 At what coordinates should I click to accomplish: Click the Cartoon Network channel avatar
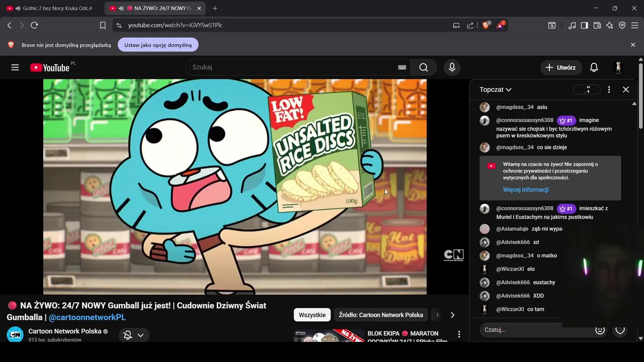[x=15, y=334]
